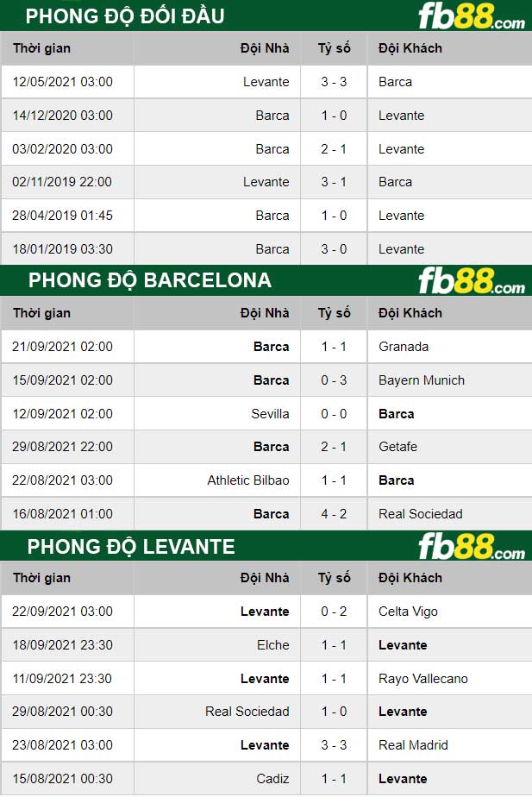Viewport: 532px width, 797px height.
Task: Select the Phong Độ Barcelona section title
Action: pos(149,280)
